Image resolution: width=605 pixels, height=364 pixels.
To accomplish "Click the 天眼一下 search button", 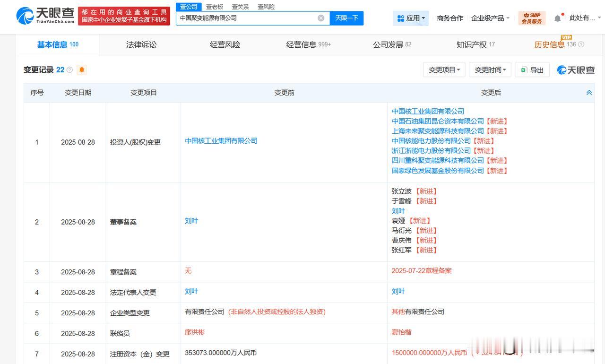I will pyautogui.click(x=346, y=18).
